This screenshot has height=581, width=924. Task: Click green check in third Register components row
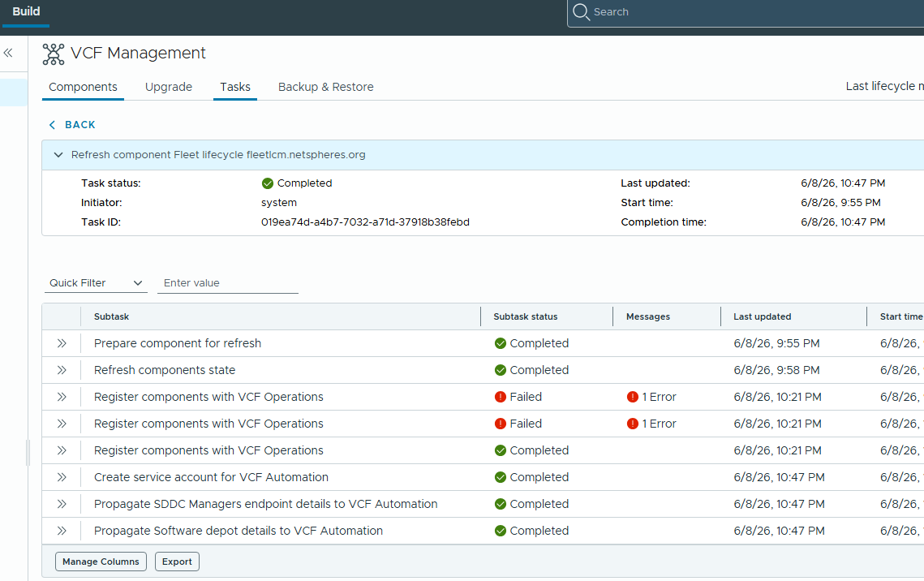[x=501, y=451]
